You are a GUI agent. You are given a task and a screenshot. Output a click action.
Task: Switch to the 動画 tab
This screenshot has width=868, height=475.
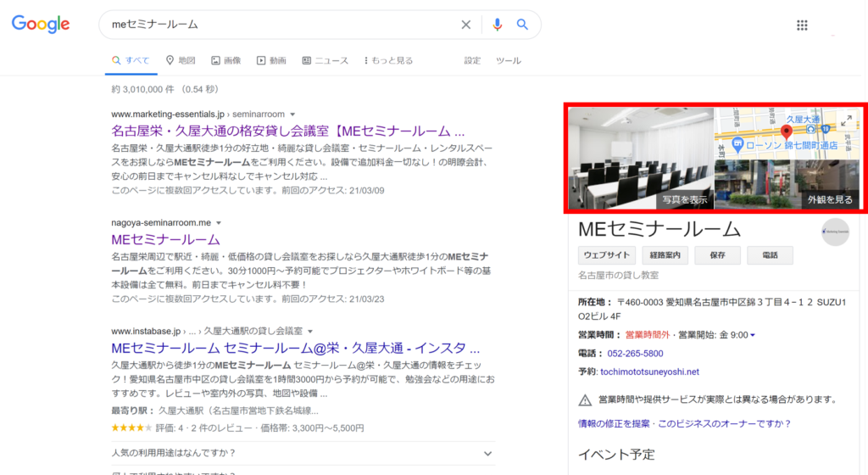[271, 60]
